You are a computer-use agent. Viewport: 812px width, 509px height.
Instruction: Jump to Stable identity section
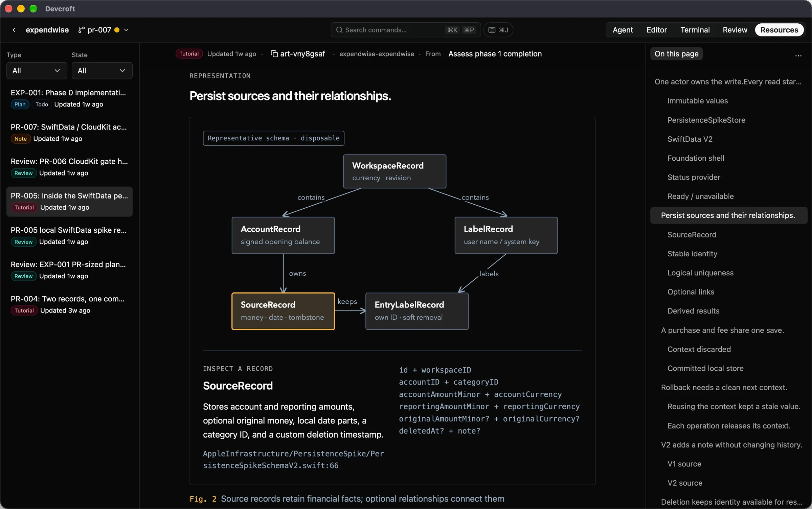tap(692, 254)
